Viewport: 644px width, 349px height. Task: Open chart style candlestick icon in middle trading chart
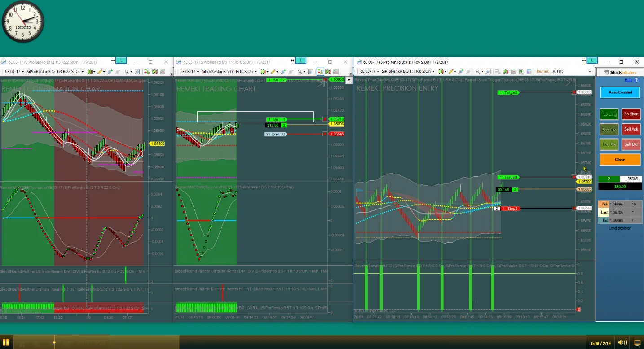click(264, 71)
